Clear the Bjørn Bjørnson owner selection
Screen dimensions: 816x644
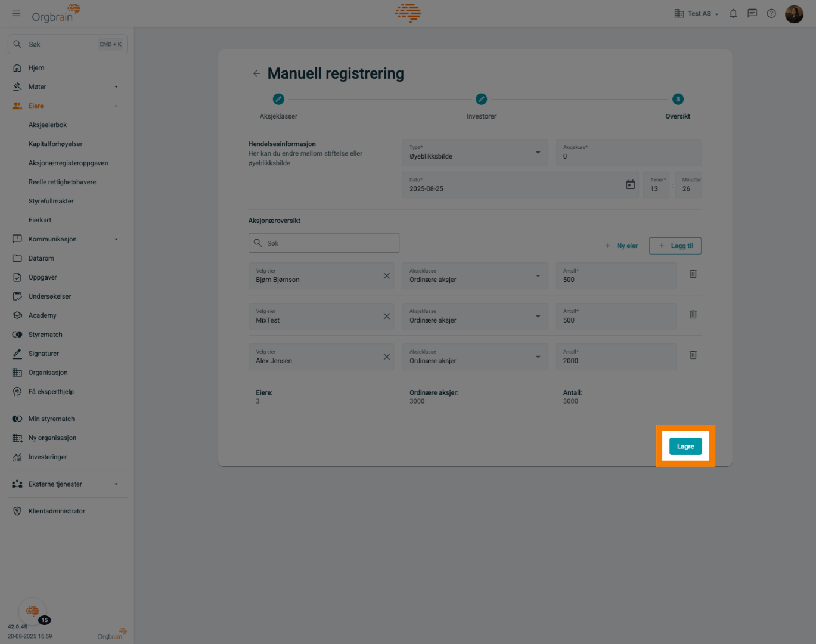point(387,276)
